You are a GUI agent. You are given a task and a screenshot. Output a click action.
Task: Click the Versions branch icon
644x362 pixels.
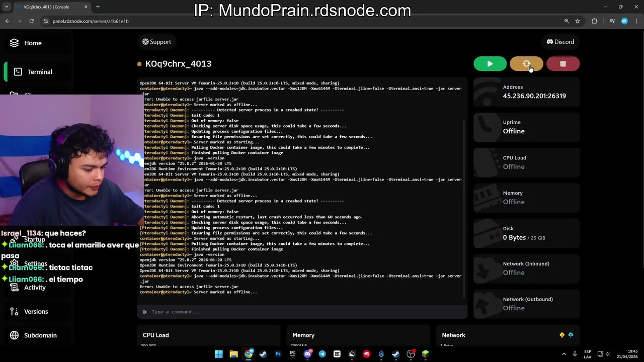pos(14,312)
